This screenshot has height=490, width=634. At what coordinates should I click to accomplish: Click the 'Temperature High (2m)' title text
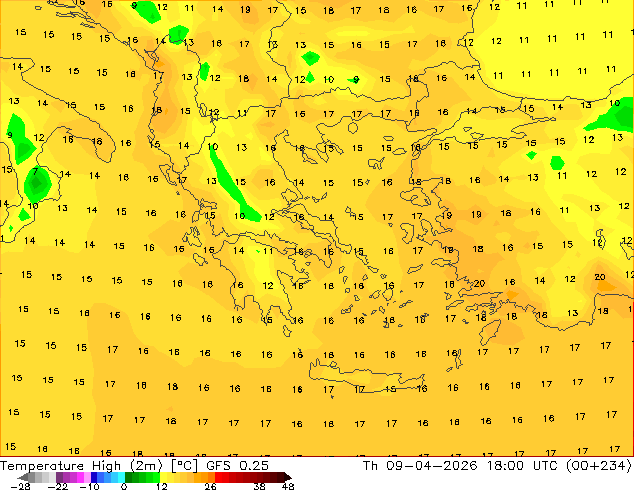(x=81, y=466)
